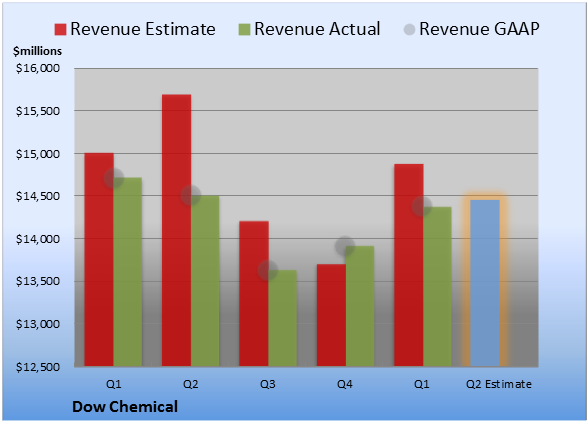Select the red estimate bar above Q4
The image size is (588, 422).
pyautogui.click(x=331, y=315)
